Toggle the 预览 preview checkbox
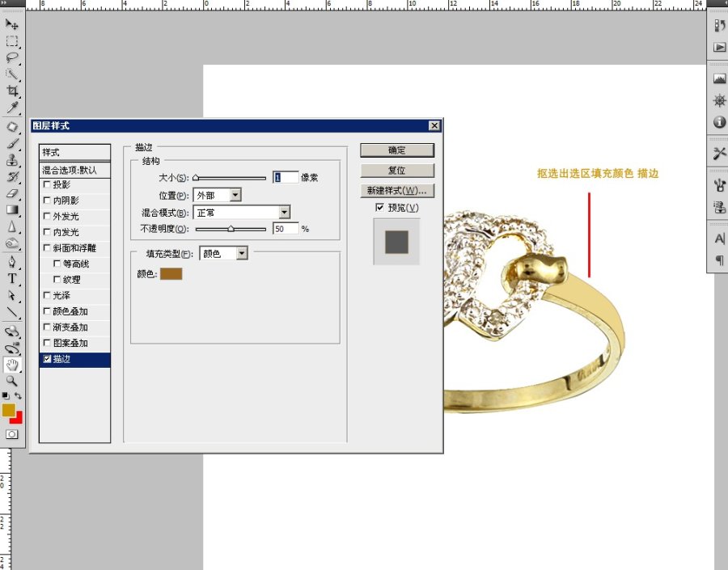Viewport: 728px width, 570px height. click(380, 208)
